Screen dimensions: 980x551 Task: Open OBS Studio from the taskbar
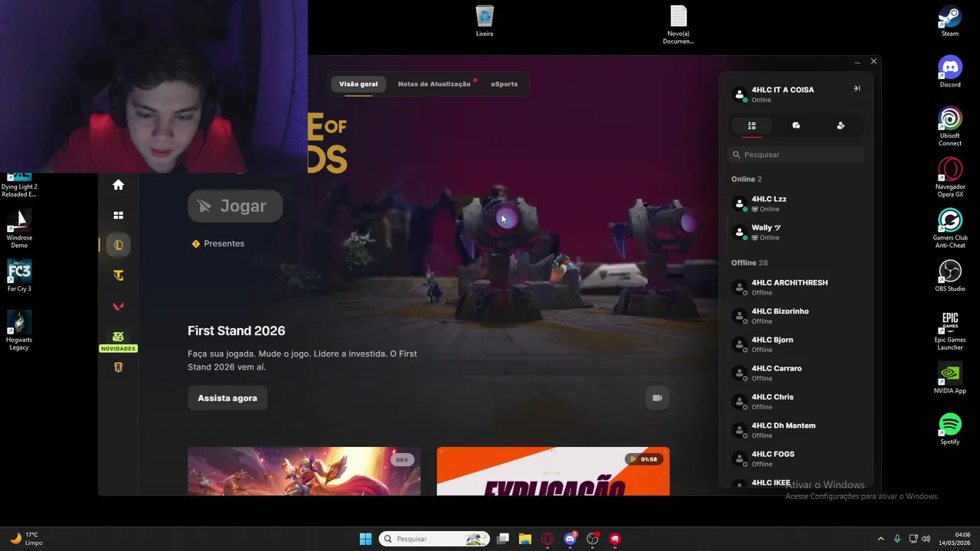point(593,539)
